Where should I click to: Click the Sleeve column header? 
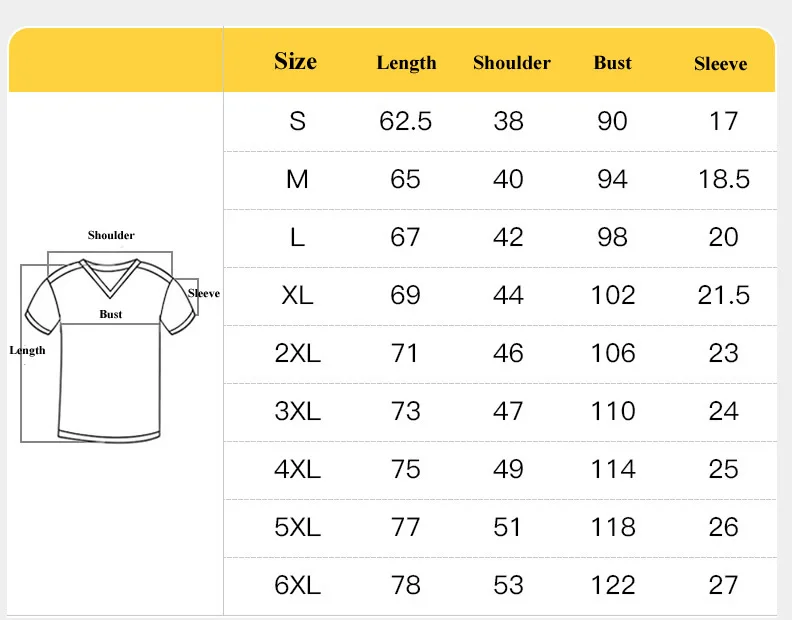tap(720, 64)
